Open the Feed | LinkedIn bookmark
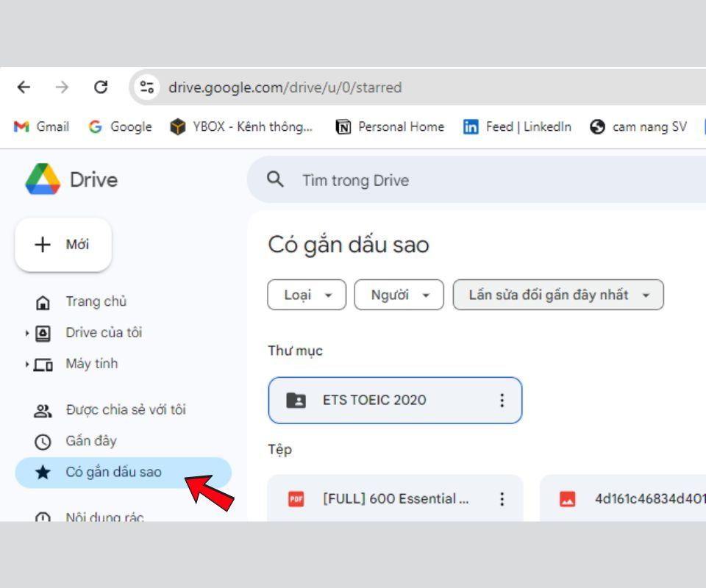 pyautogui.click(x=517, y=126)
